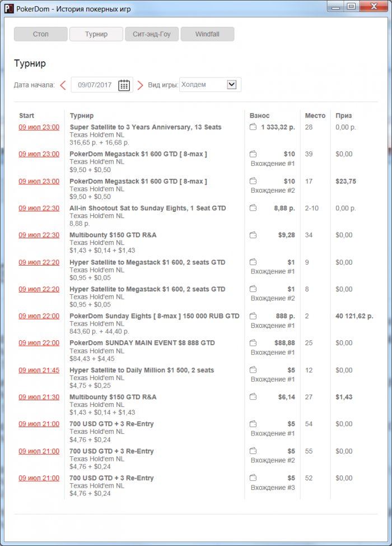Open 09 июл 21:45 Hyper Satellite link
Screen dimensions: 392x546
(x=39, y=370)
